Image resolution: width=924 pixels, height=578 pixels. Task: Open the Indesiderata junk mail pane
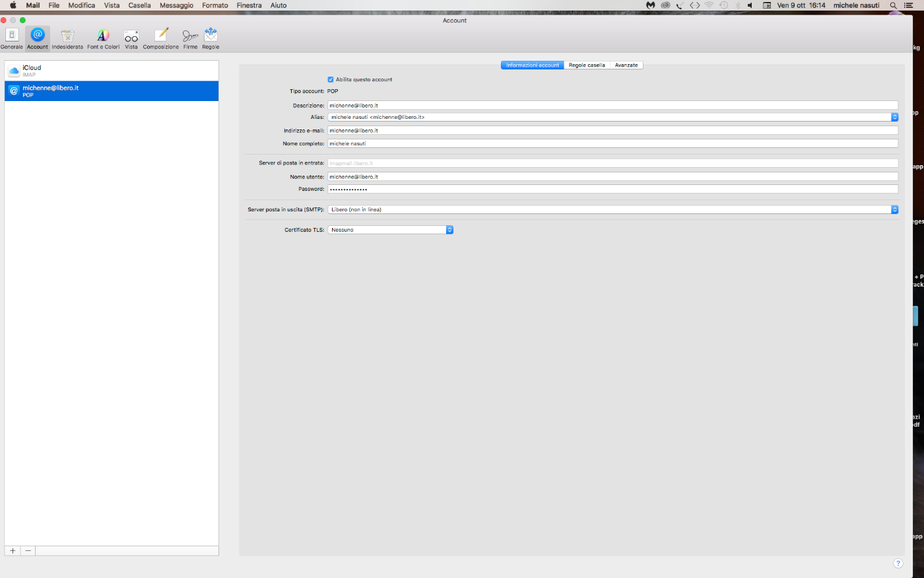coord(67,38)
